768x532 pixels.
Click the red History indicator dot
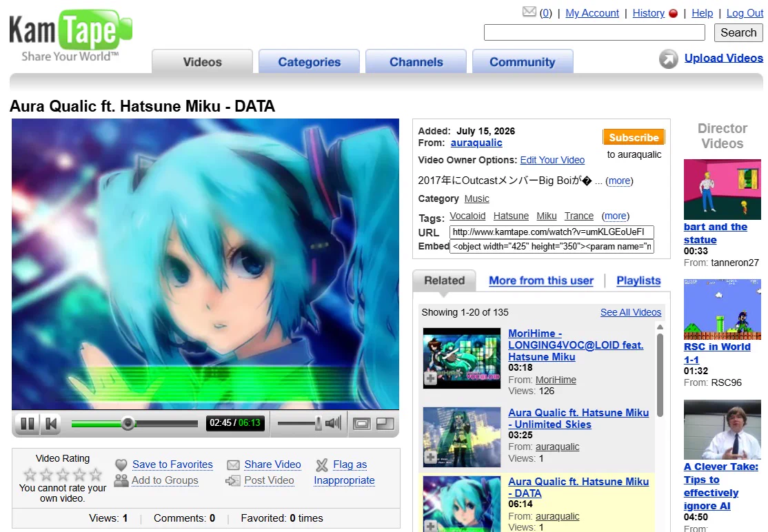(x=673, y=14)
